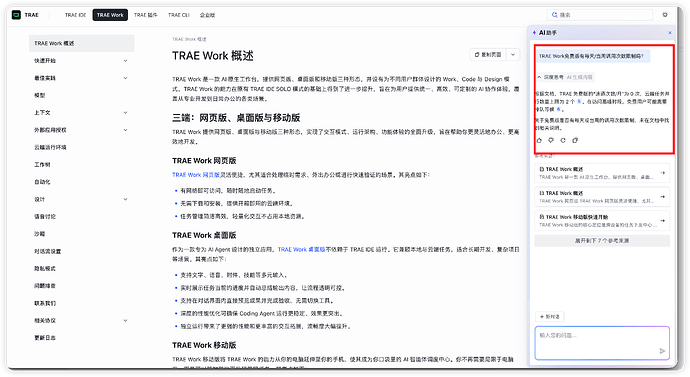The image size is (690, 377).
Task: Click the TRAE logo icon
Action: point(16,15)
